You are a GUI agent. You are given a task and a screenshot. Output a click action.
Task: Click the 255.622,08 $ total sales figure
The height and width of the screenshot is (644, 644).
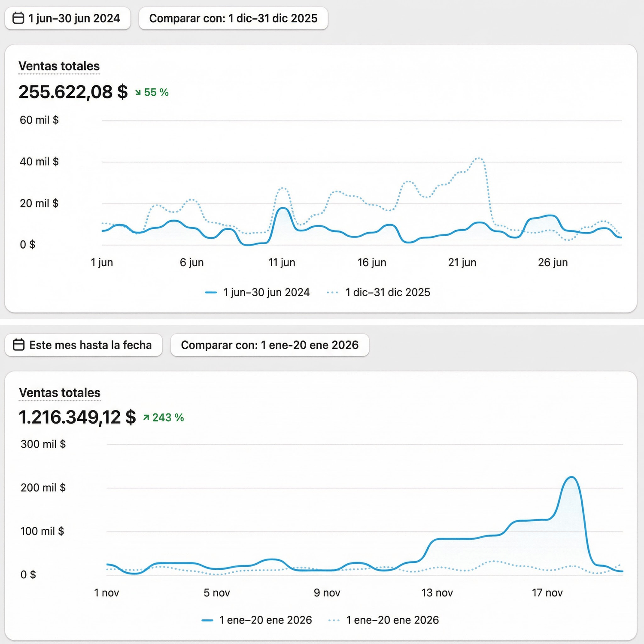[73, 92]
